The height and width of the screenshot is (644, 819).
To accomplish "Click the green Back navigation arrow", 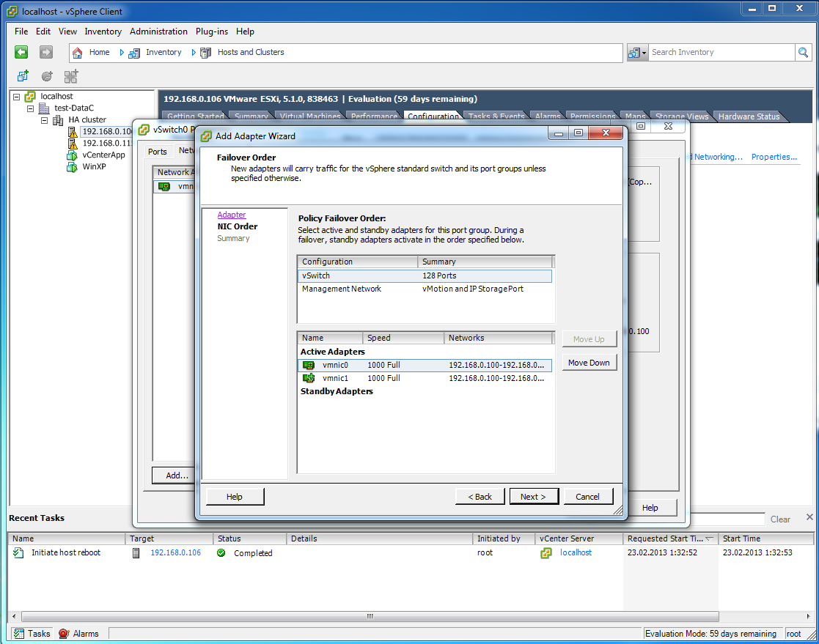I will pyautogui.click(x=21, y=52).
